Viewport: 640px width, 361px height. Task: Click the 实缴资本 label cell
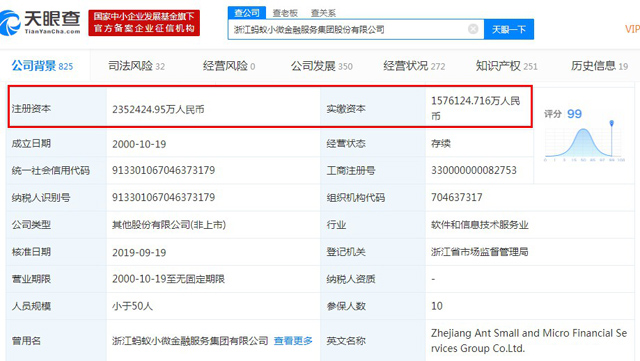(x=373, y=109)
